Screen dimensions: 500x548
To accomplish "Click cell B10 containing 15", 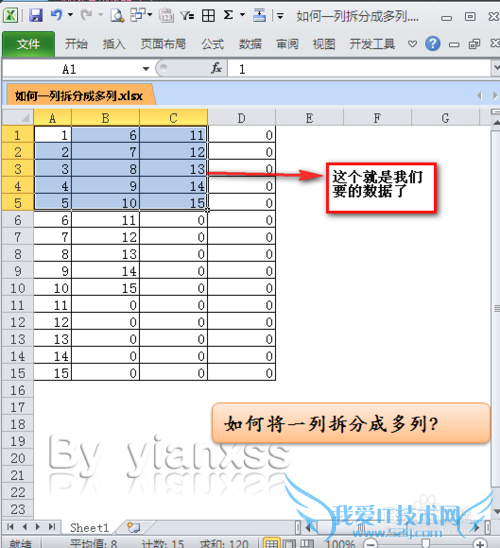I will click(106, 288).
